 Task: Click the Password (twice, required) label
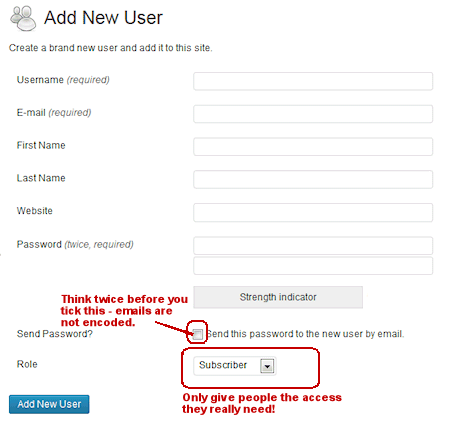75,244
